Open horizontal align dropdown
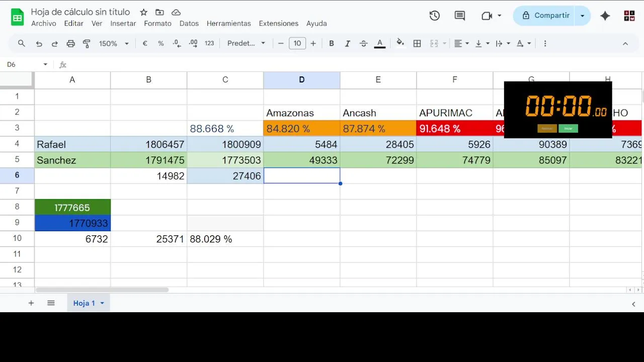This screenshot has width=644, height=362. 461,43
